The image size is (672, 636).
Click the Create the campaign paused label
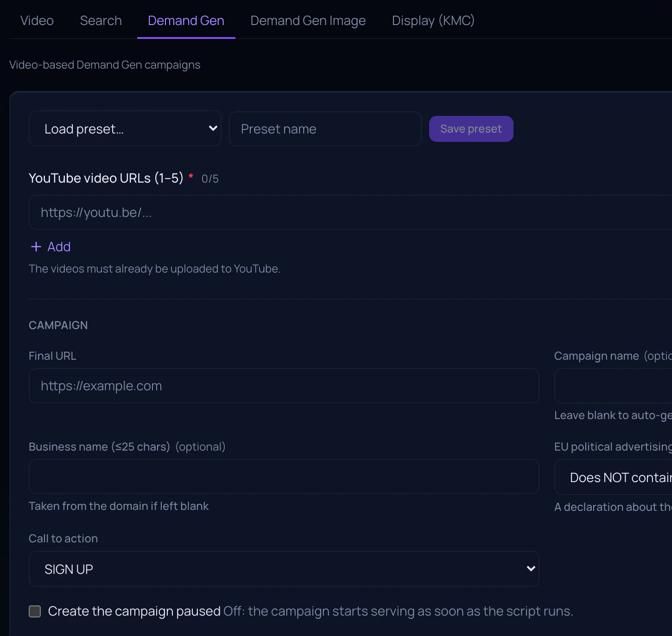[134, 611]
